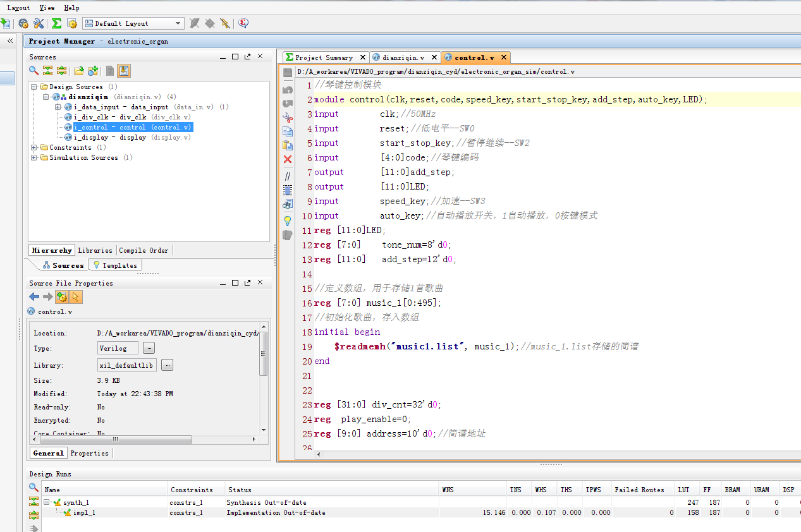
Task: Click Collapse All icon in Sources toolbar
Action: click(47, 71)
